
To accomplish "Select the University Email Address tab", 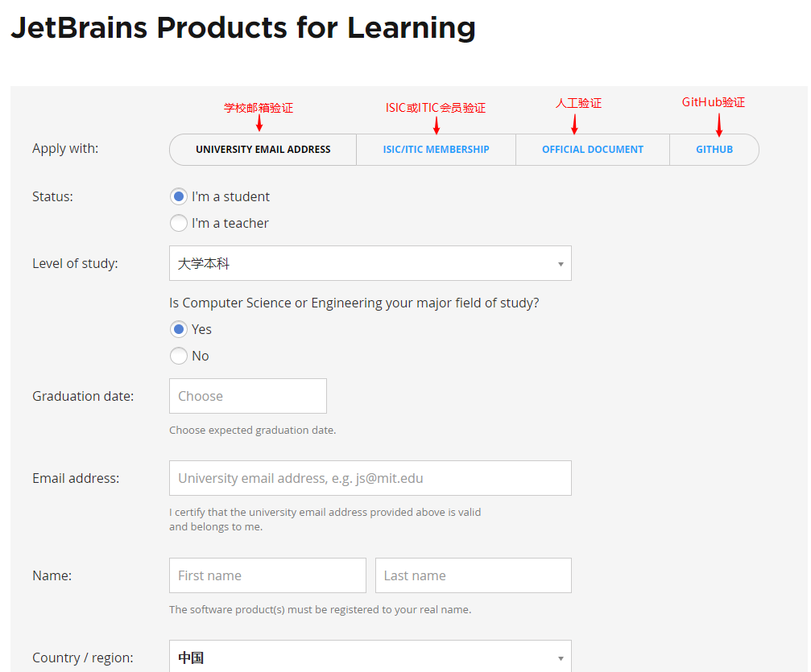I will pos(263,150).
